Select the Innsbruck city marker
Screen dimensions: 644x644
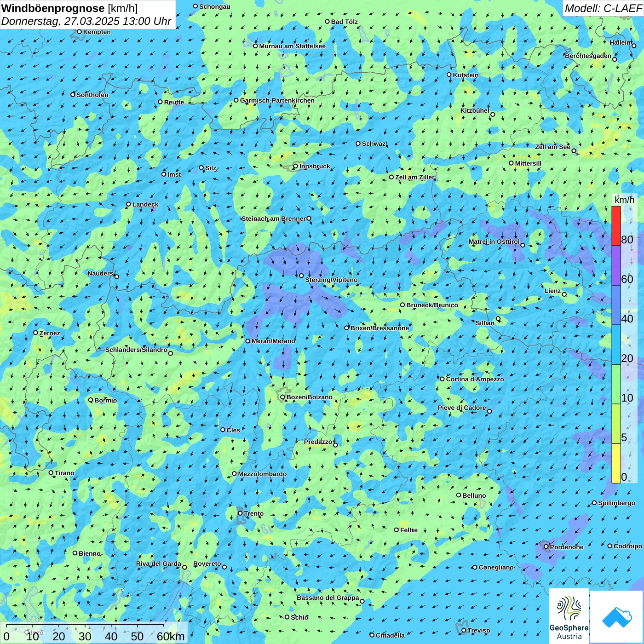tap(296, 166)
